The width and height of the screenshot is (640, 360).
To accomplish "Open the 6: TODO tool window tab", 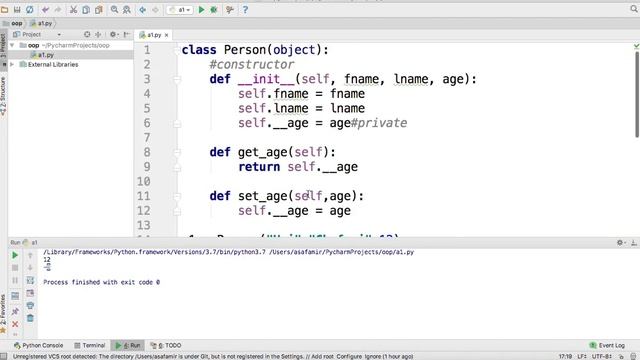I will click(166, 345).
